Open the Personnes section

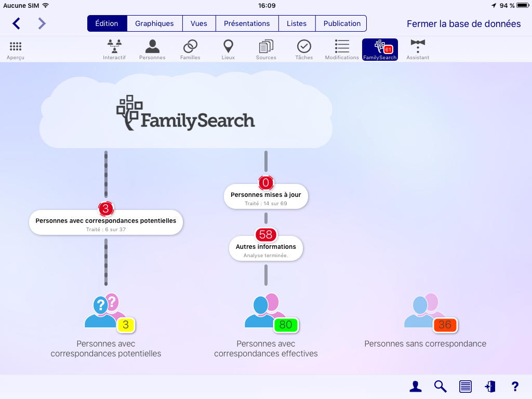click(152, 49)
